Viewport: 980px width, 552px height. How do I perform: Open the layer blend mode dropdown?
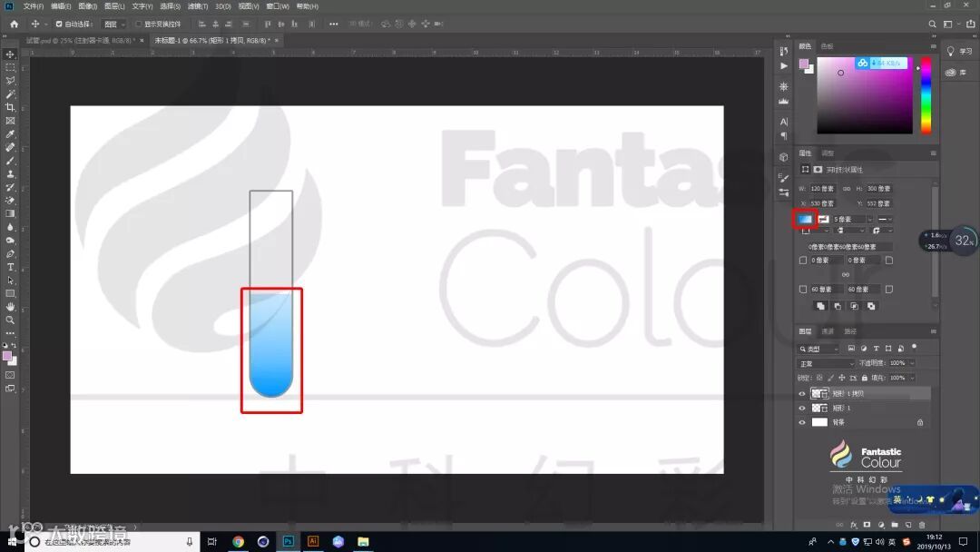click(826, 363)
